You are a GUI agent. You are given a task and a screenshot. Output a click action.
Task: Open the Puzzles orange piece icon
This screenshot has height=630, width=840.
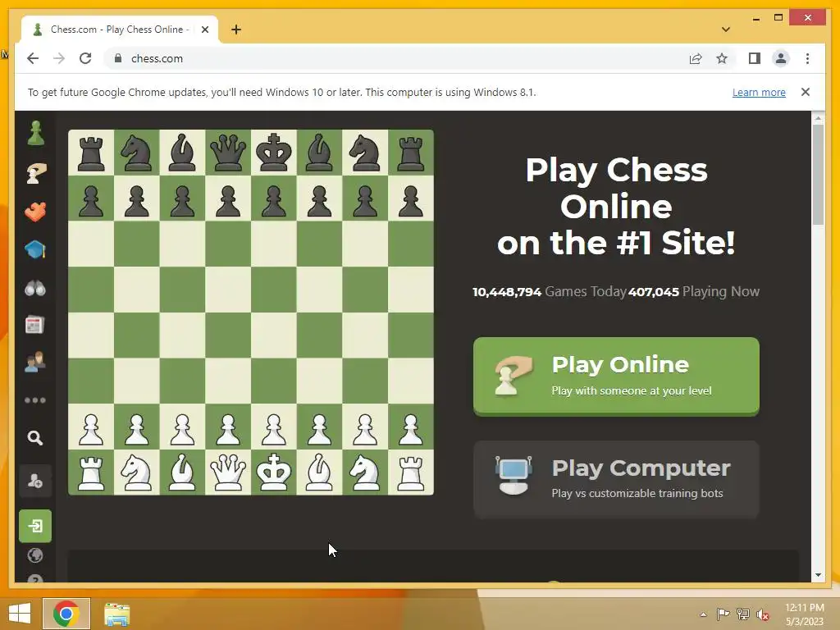(x=35, y=212)
